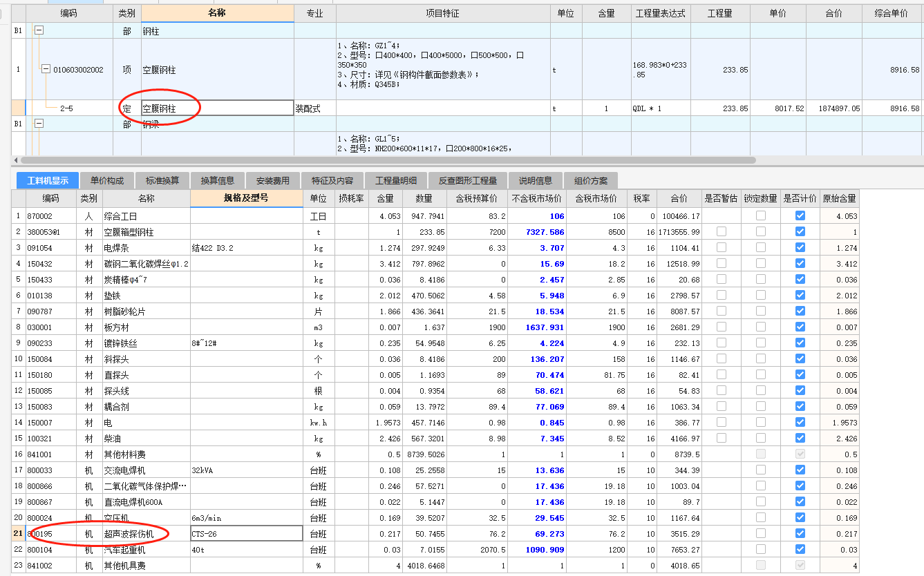Select the 炭精棒φ4~7 material name
The height and width of the screenshot is (576, 924).
[147, 279]
